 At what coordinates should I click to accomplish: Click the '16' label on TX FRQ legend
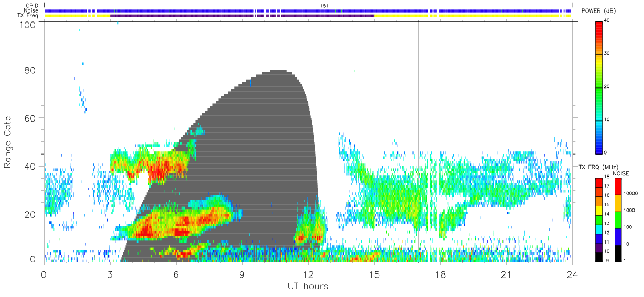coord(607,195)
